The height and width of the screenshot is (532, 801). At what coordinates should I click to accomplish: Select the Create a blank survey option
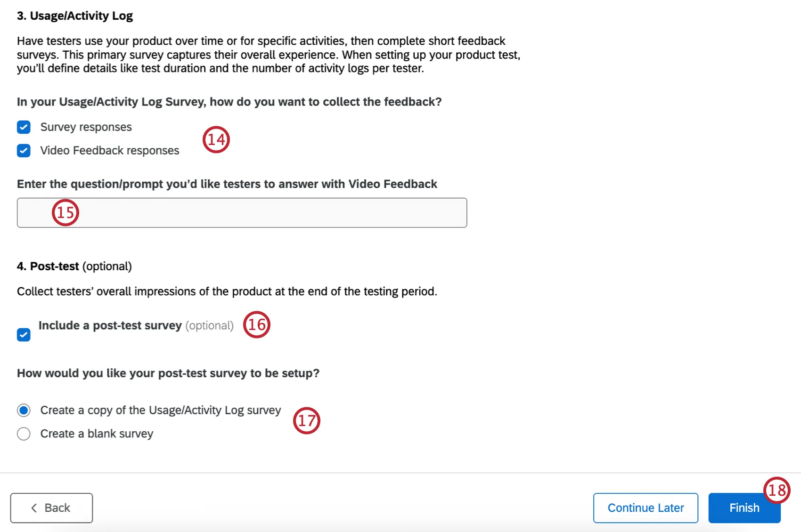24,434
